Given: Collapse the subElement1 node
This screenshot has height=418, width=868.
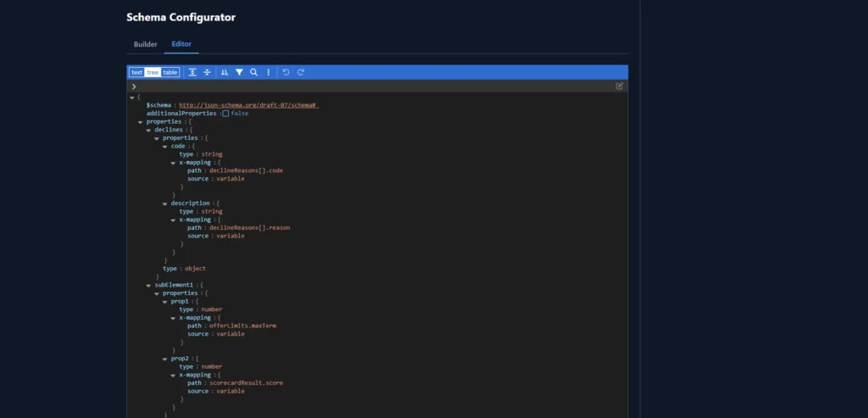Looking at the screenshot, I should (x=148, y=285).
